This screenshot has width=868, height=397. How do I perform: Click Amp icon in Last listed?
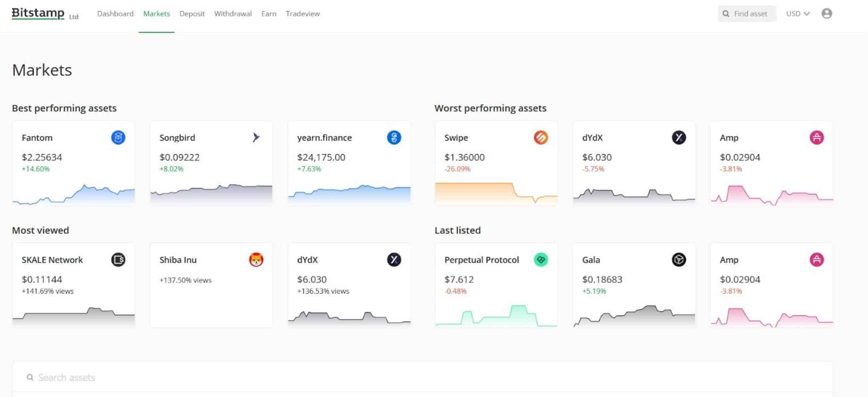click(x=817, y=260)
